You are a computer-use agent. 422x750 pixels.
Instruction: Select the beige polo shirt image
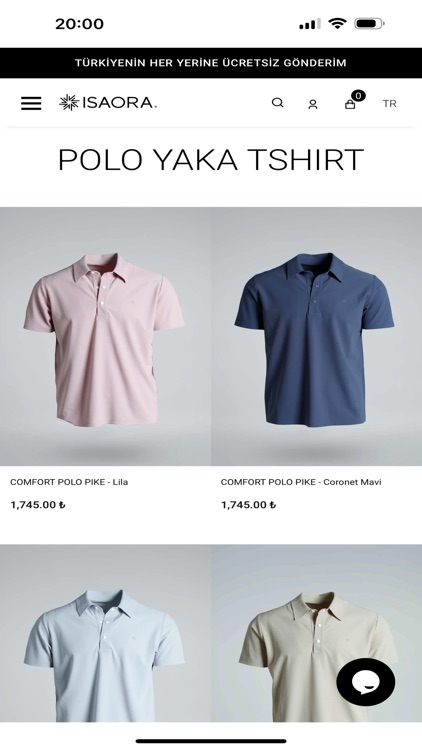316,633
